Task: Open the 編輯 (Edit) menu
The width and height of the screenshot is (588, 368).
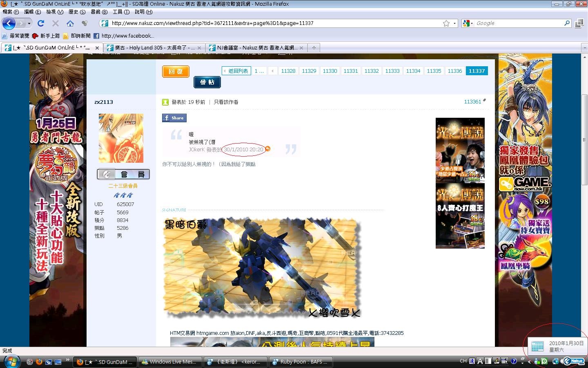Action: tap(33, 12)
